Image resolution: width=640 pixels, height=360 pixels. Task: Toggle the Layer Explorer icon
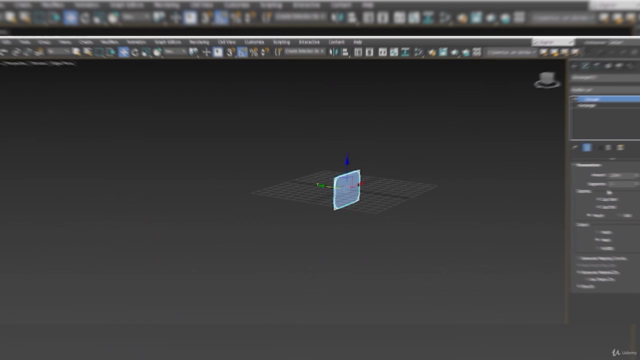pyautogui.click(x=369, y=52)
